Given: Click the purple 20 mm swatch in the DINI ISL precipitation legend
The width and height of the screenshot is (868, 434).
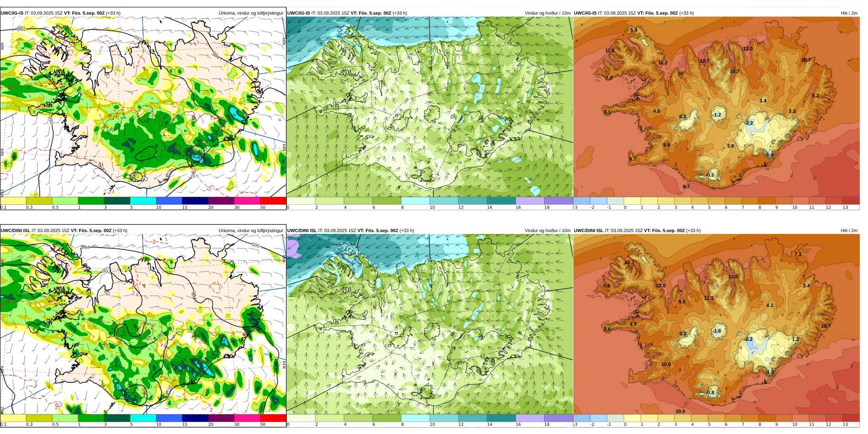Looking at the screenshot, I should point(221,418).
